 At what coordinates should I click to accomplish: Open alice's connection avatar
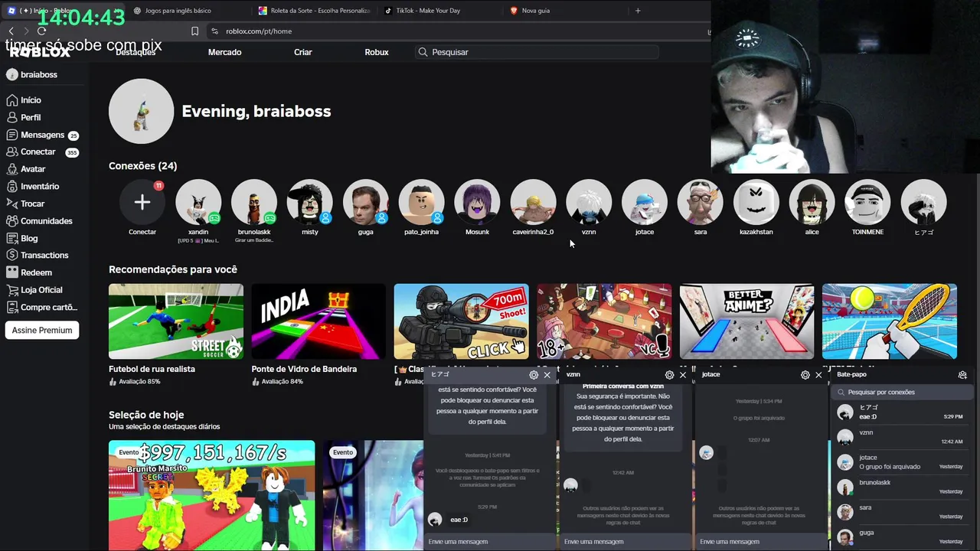tap(812, 202)
